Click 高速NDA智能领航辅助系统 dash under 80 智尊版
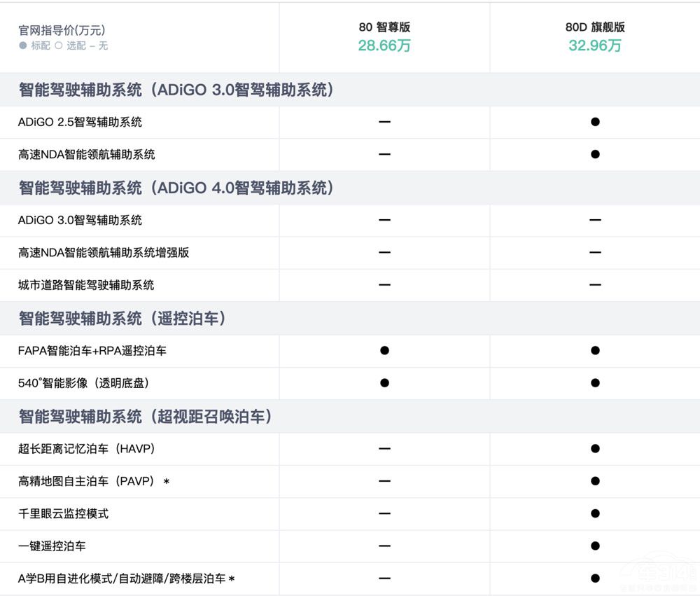This screenshot has height=596, width=700. pos(384,154)
